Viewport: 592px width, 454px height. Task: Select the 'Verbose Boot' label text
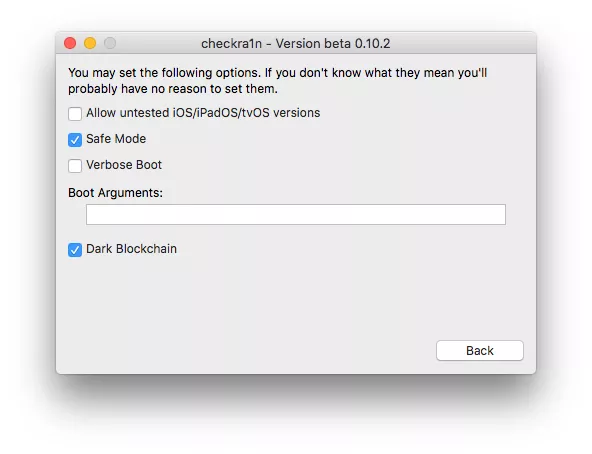[x=124, y=165]
